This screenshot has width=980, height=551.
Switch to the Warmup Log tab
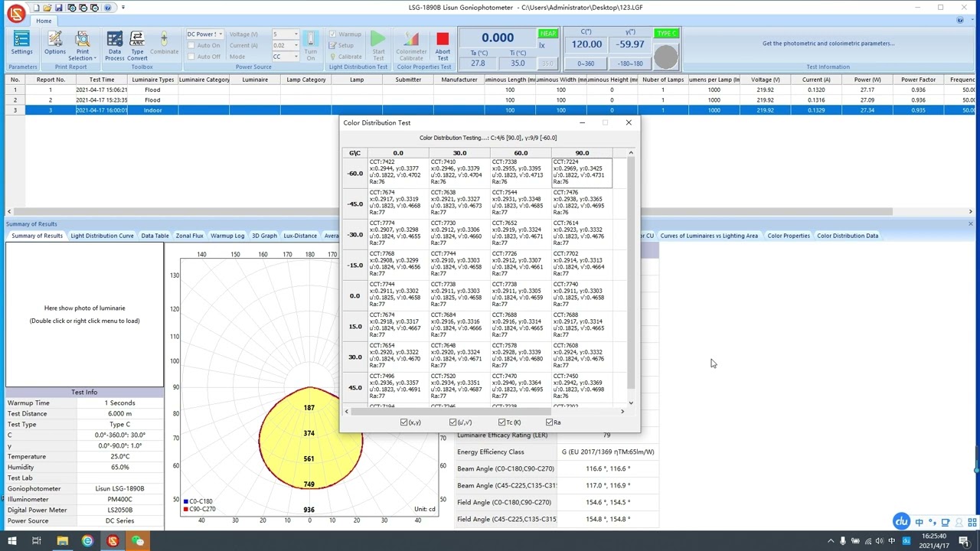coord(227,236)
